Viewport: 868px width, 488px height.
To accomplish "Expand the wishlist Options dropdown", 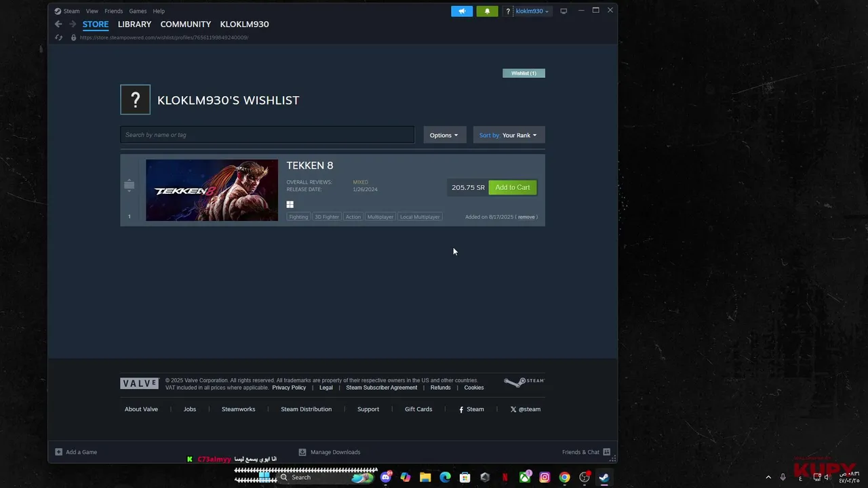I will click(444, 135).
